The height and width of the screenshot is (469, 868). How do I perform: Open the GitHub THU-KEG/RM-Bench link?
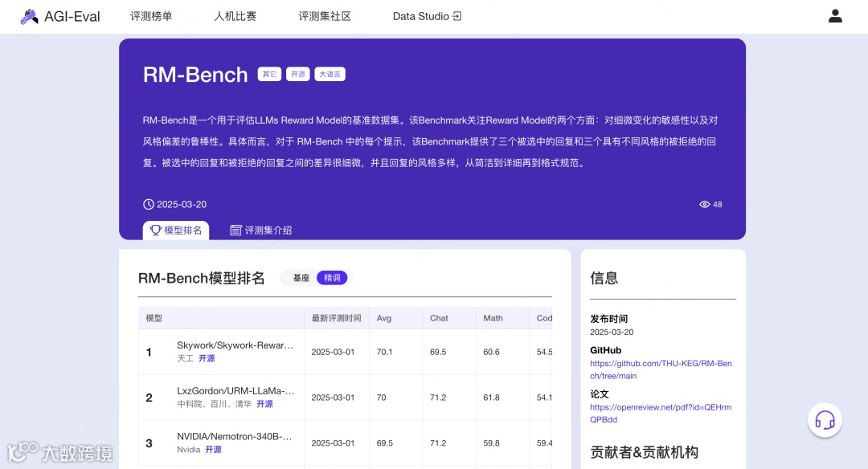point(661,369)
